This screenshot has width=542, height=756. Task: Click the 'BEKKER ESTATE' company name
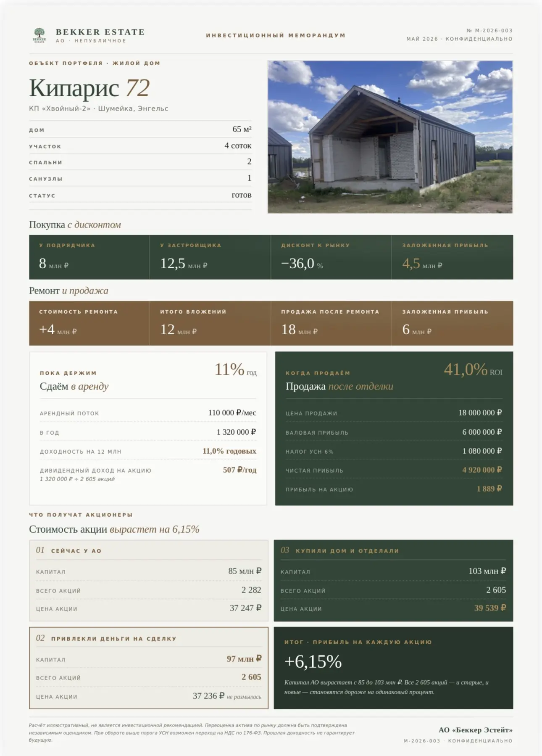point(100,32)
